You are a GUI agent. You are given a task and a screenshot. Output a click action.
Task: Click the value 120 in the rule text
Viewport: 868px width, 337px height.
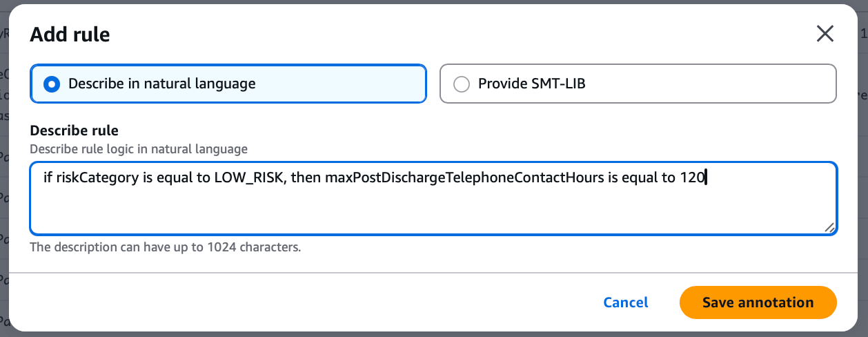[x=693, y=178]
